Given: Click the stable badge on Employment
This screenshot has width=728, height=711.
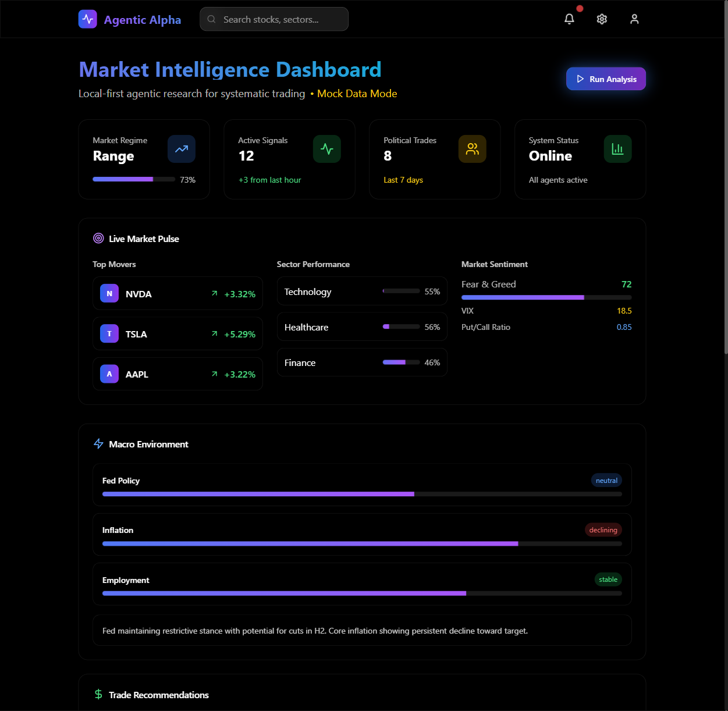Looking at the screenshot, I should (608, 580).
